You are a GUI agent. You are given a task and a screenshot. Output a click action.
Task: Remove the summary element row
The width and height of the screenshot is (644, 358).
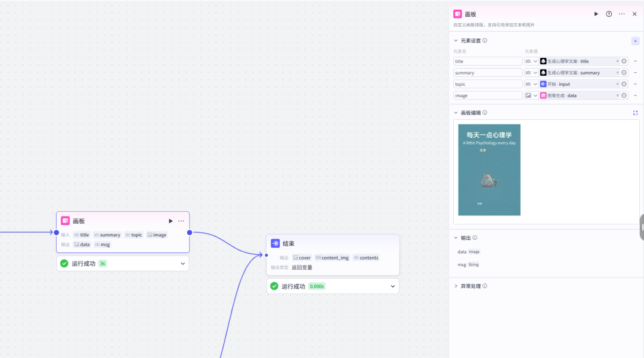pos(636,73)
